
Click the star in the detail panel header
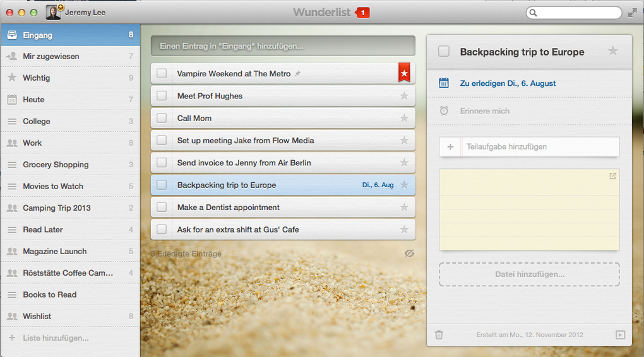(613, 51)
